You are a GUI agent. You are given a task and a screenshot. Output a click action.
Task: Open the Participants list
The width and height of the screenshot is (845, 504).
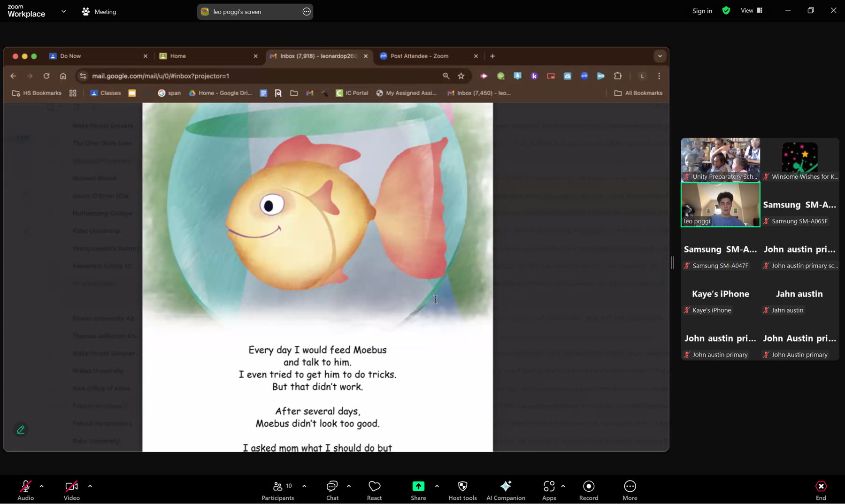pyautogui.click(x=277, y=490)
